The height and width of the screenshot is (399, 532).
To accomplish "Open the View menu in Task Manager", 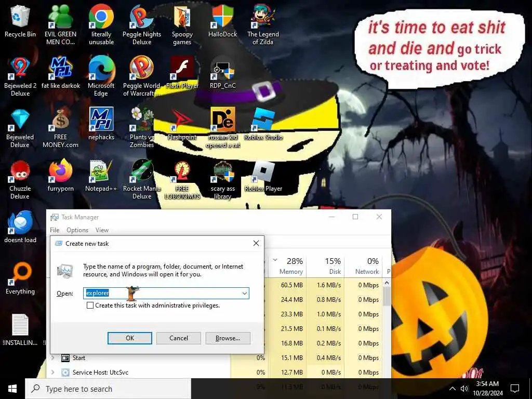I will pos(102,230).
